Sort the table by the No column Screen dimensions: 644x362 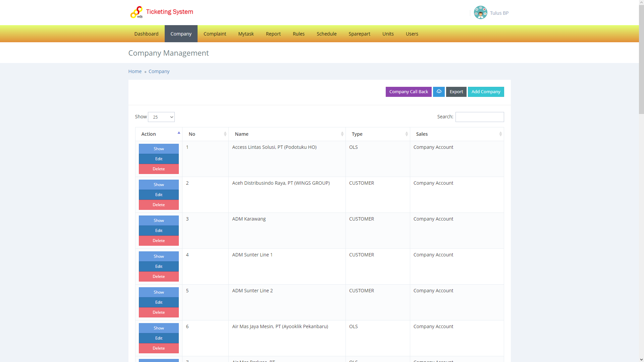205,134
